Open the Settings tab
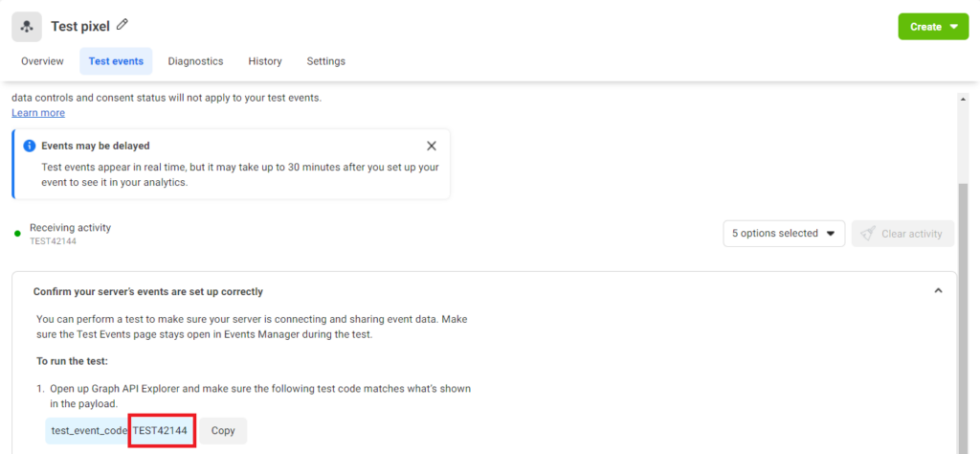Image resolution: width=980 pixels, height=454 pixels. [x=325, y=61]
